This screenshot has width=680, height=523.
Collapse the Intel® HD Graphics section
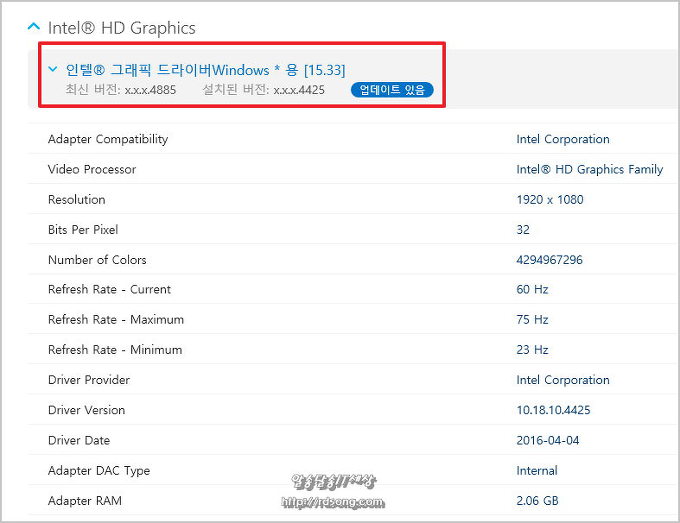(33, 27)
